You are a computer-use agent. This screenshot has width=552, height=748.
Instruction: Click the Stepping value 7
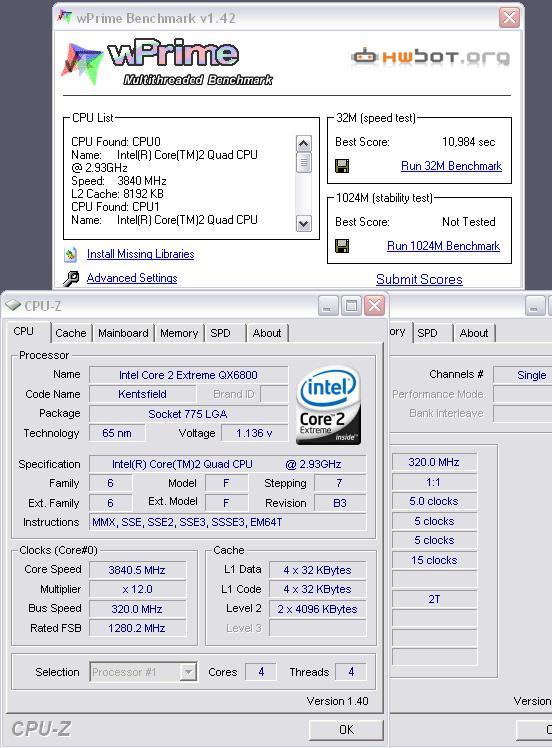coord(340,483)
